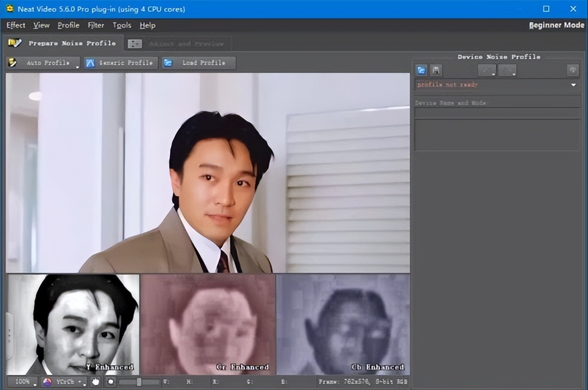The image size is (588, 390).
Task: Switch to the Adjust and Preview tab
Action: coord(179,44)
